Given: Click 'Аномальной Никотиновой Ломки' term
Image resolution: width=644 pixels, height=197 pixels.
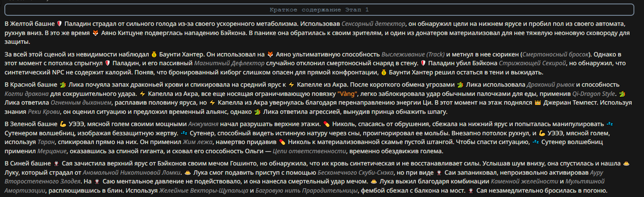Looking at the screenshot, I should tap(132, 172).
